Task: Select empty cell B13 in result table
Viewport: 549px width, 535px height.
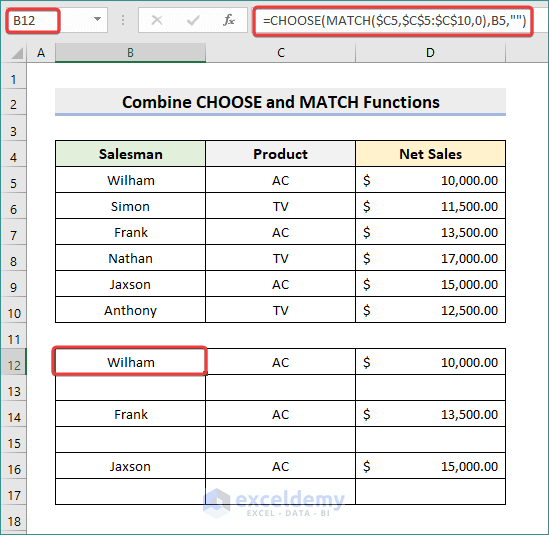Action: (130, 388)
